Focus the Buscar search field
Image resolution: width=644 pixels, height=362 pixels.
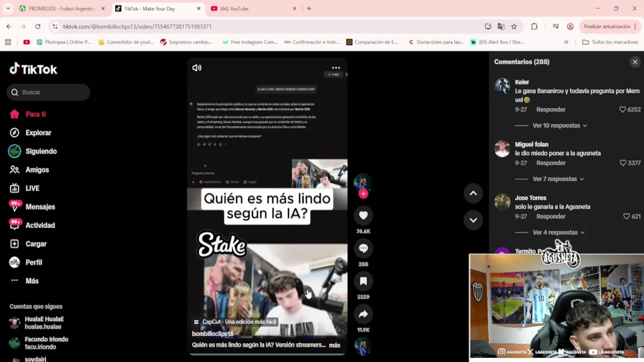(48, 92)
